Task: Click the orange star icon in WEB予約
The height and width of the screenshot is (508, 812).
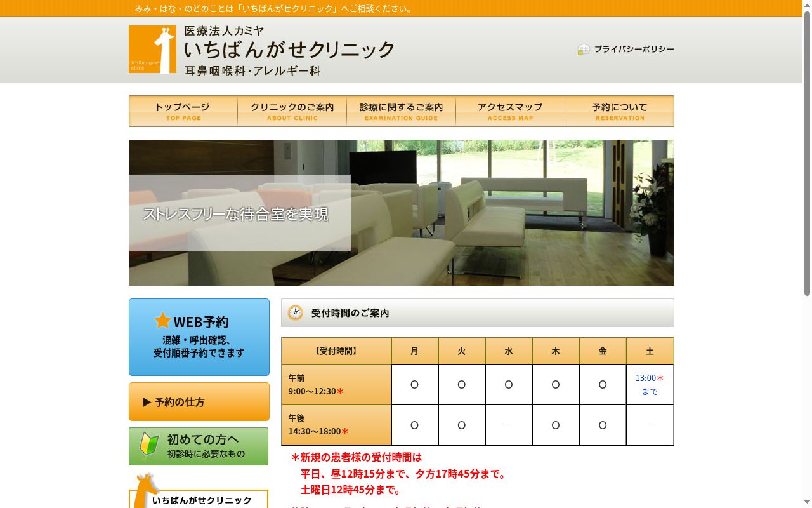Action: (163, 321)
